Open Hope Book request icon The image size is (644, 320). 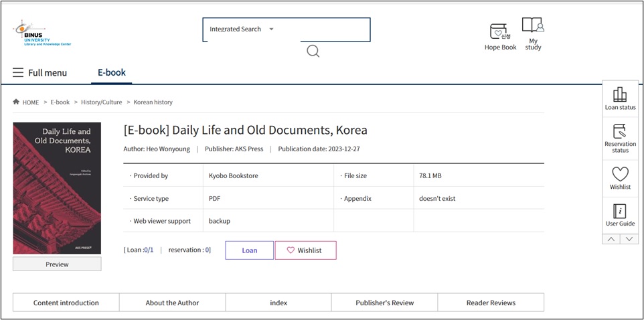click(500, 32)
